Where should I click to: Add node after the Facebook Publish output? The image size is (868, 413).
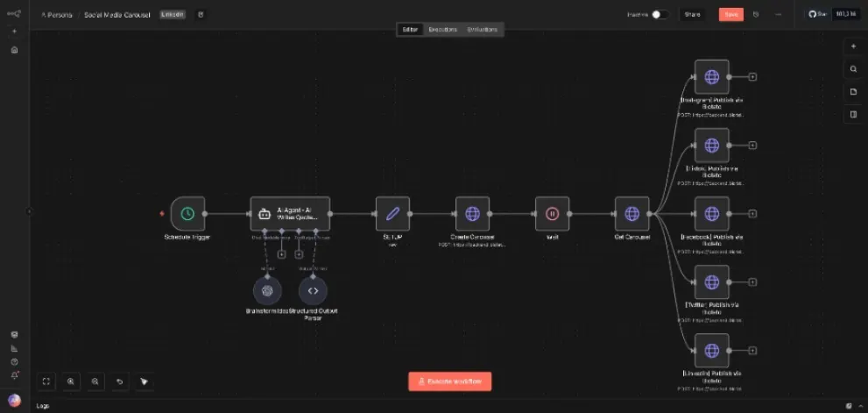click(x=752, y=213)
